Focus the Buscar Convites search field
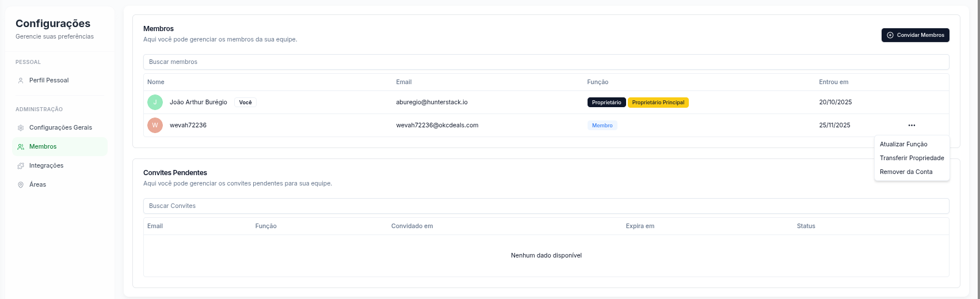The image size is (980, 299). [x=546, y=206]
